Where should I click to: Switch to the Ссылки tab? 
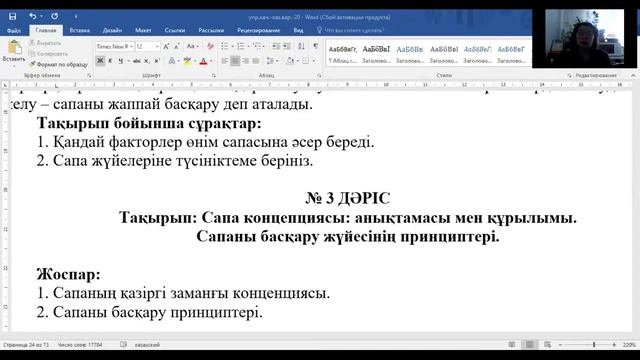[175, 30]
